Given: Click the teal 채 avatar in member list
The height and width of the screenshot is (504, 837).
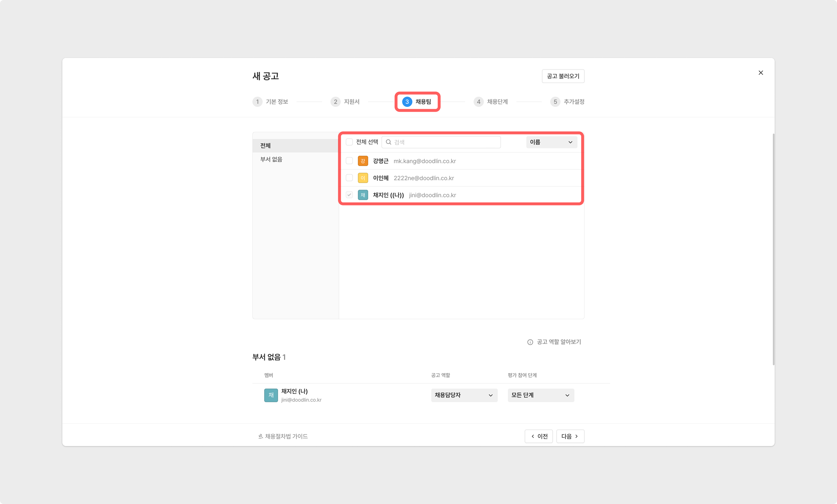Looking at the screenshot, I should [x=363, y=195].
